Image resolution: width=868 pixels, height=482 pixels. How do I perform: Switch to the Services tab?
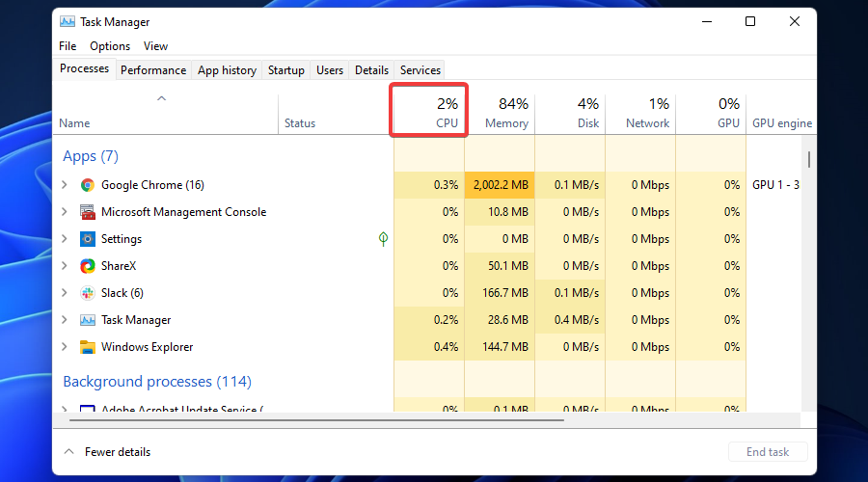(x=420, y=70)
